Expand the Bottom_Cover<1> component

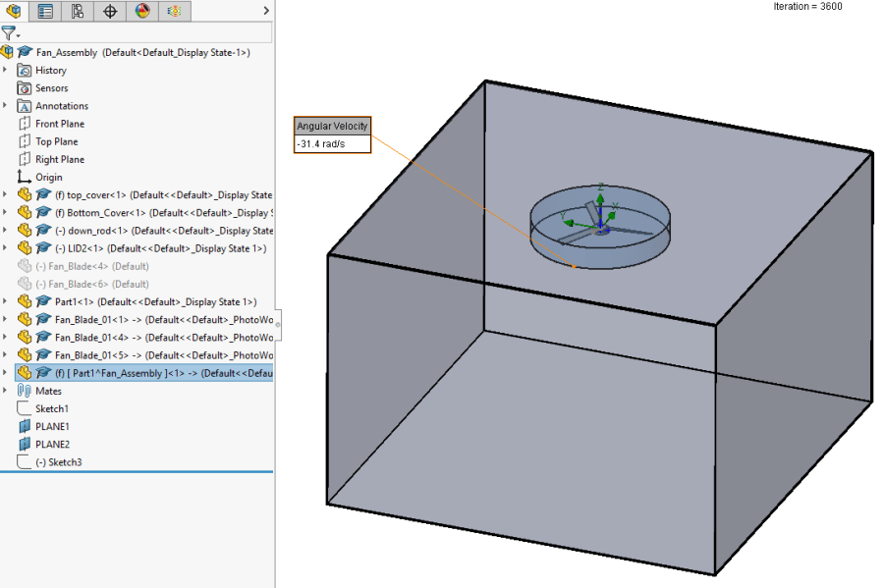[x=5, y=212]
